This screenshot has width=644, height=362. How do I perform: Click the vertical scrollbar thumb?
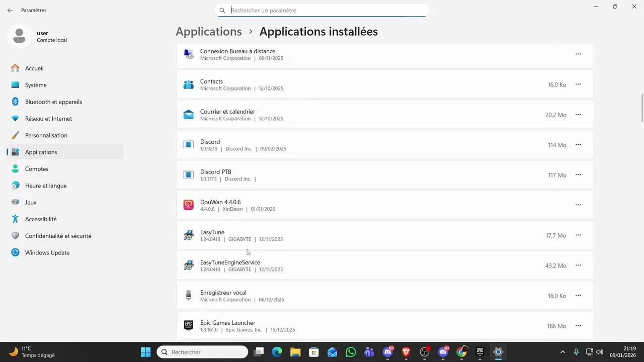(x=642, y=108)
